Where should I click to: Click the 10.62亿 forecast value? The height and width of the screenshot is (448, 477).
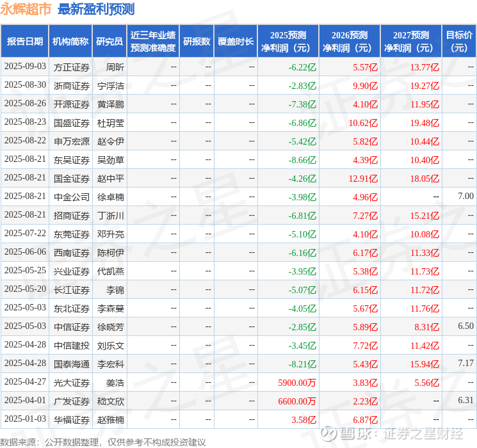pos(363,123)
